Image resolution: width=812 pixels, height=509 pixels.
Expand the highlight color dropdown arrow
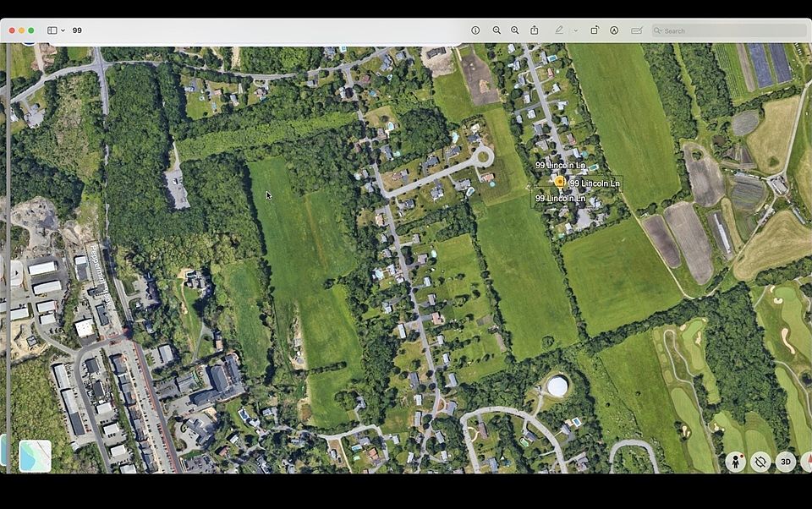tap(576, 30)
